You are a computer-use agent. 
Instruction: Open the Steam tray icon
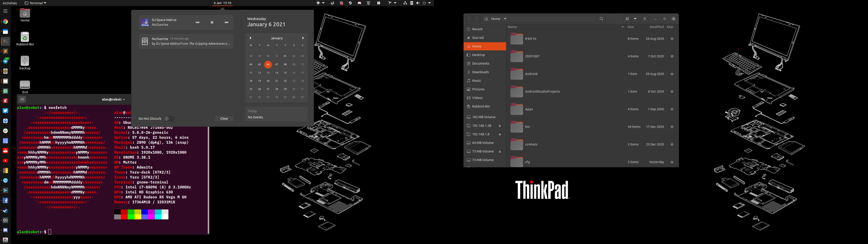(350, 3)
